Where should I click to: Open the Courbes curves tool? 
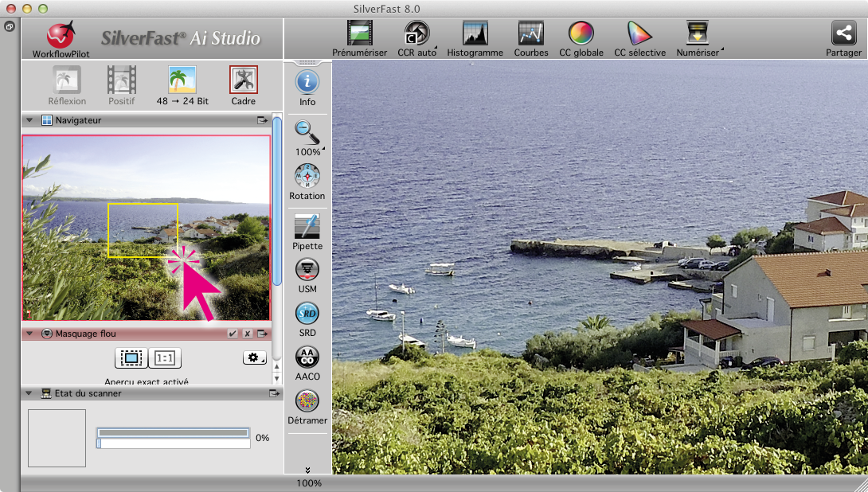pyautogui.click(x=530, y=33)
